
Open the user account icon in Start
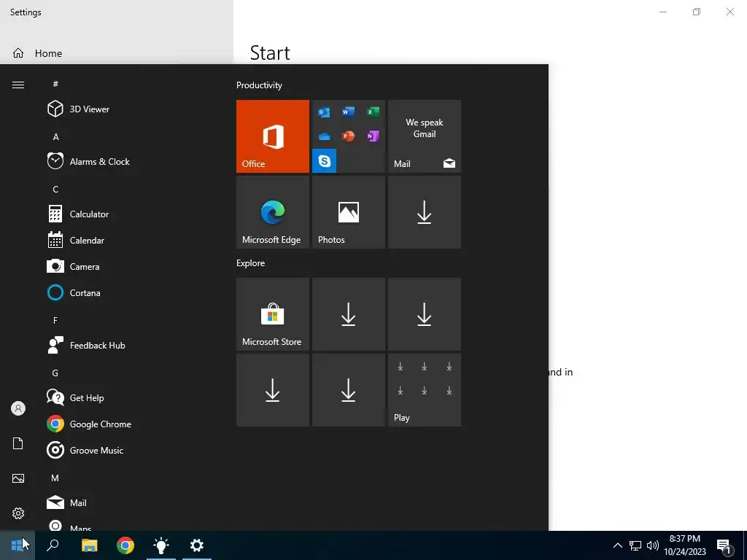pyautogui.click(x=18, y=408)
